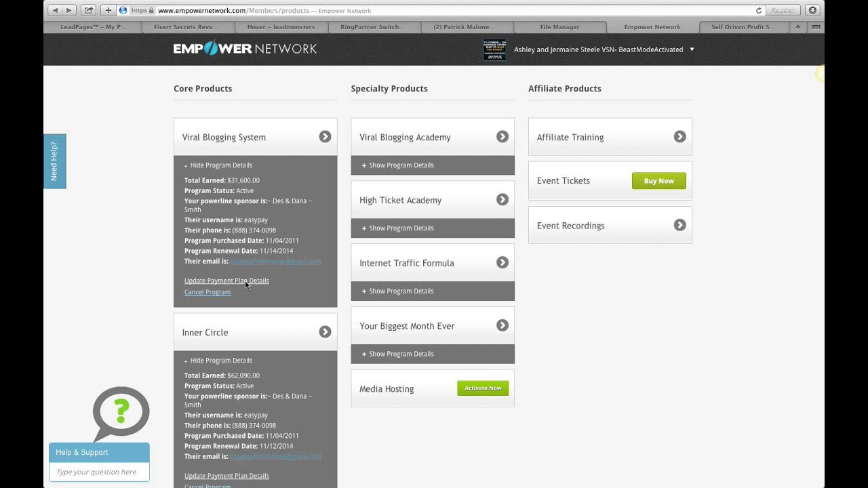Click the plus add-bookmark button

(108, 10)
